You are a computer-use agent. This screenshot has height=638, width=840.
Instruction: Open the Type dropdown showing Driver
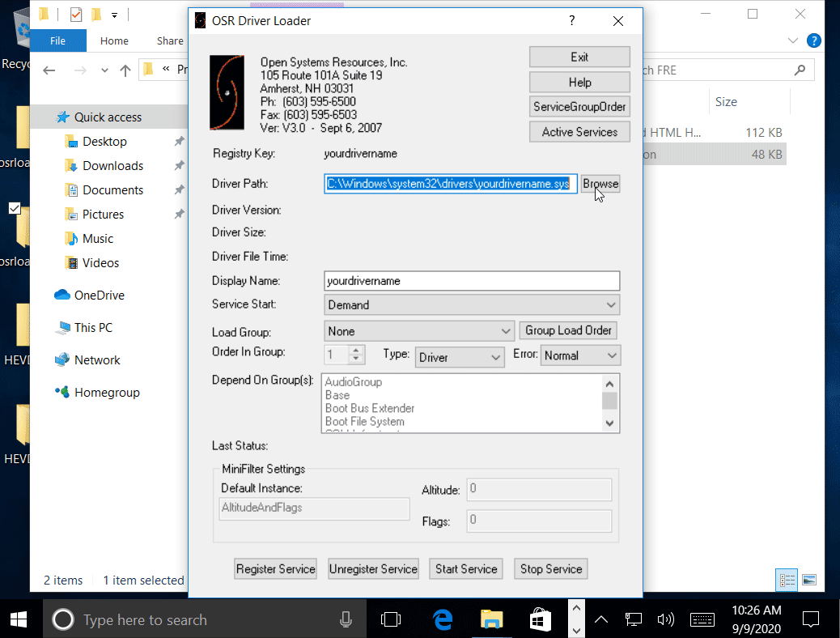click(x=460, y=357)
